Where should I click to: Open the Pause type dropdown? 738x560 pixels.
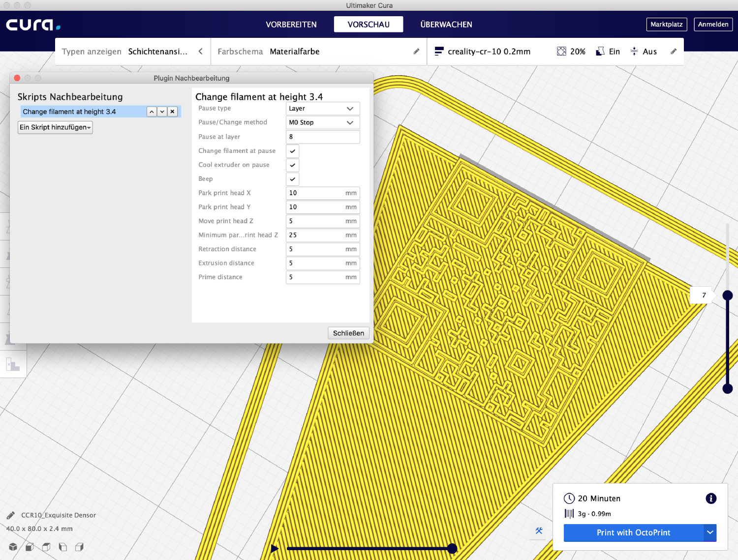click(322, 109)
